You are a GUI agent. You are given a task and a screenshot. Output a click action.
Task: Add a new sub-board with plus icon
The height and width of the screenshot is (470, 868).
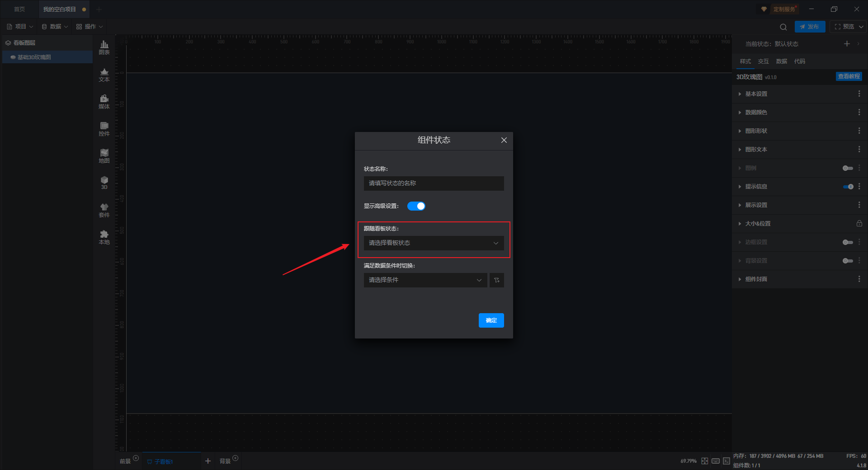point(208,461)
